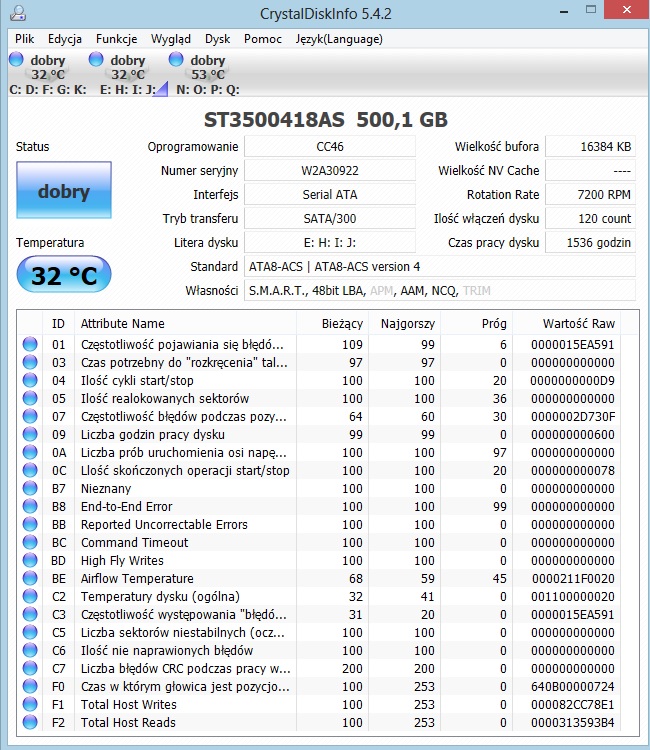Click the CrystalDiskInfo app icon in title bar
This screenshot has height=750, width=650.
18,12
